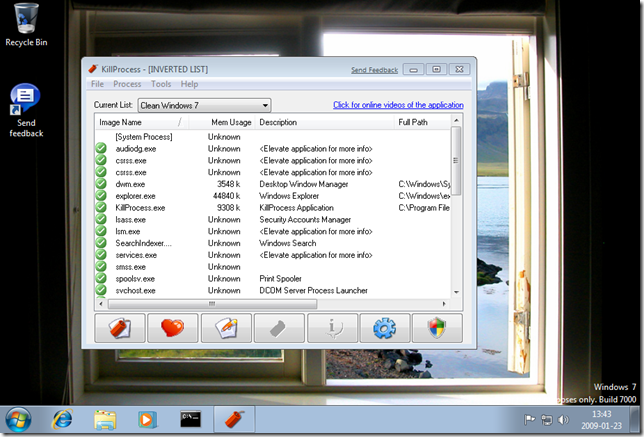The height and width of the screenshot is (437, 644).
Task: Click the 44840 k memory value
Action: 226,196
